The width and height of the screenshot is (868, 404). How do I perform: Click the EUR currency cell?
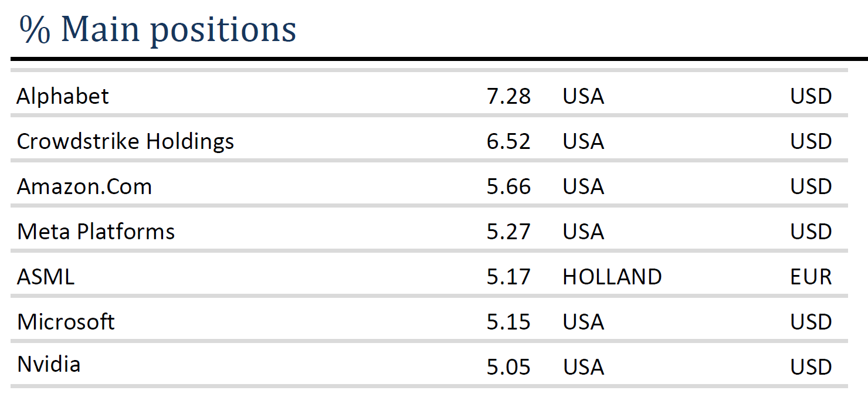coord(811,277)
